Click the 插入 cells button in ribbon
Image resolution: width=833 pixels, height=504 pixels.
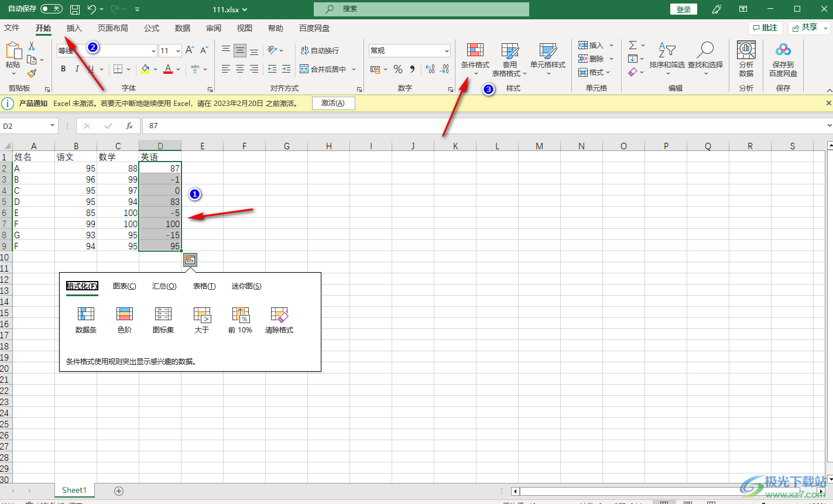click(591, 45)
